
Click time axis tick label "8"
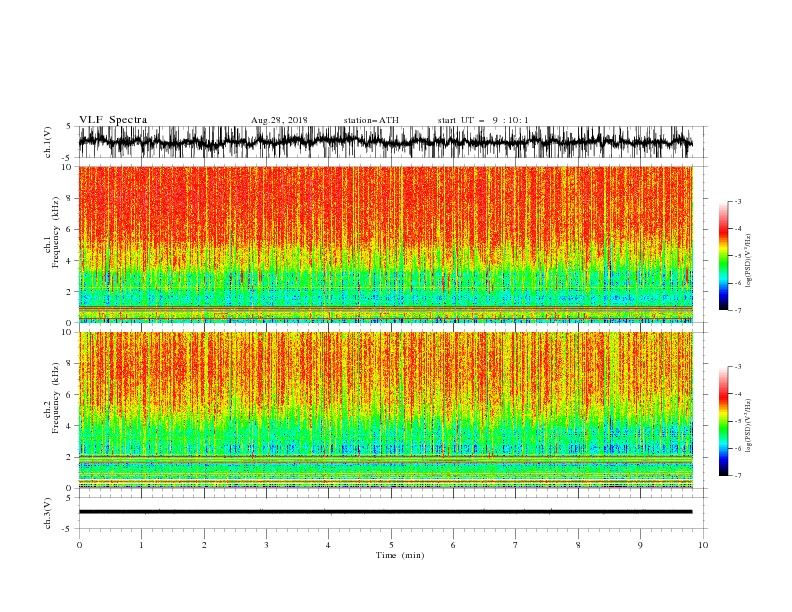tap(578, 545)
